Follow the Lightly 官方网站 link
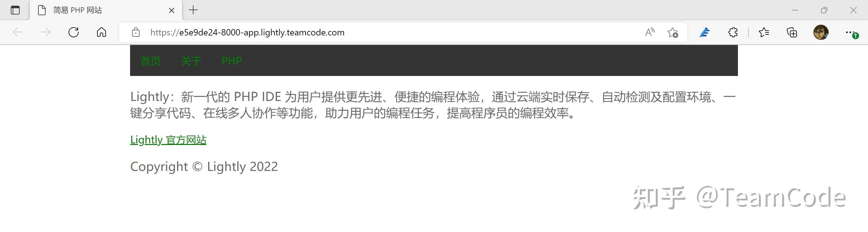Screen dimensions: 868x232 tap(168, 140)
